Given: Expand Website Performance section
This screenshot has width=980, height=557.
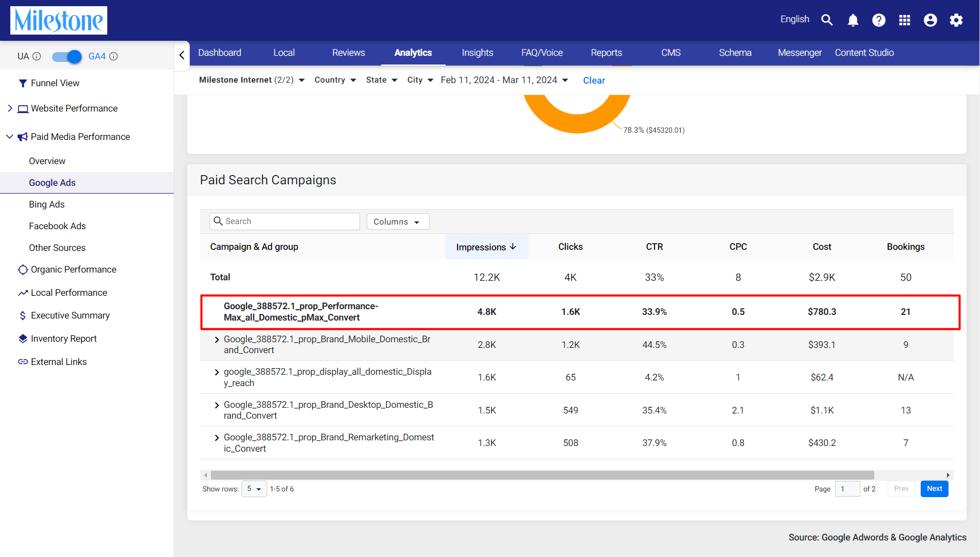Looking at the screenshot, I should (x=10, y=108).
